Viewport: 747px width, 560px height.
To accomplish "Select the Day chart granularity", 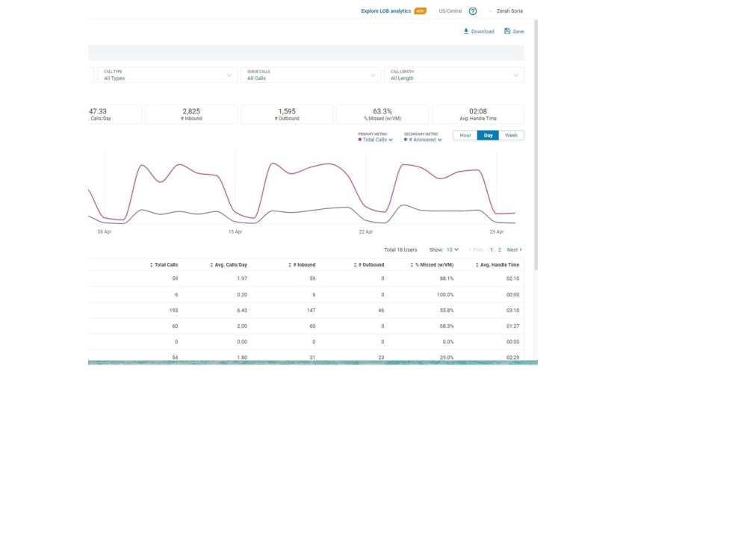I will (488, 135).
